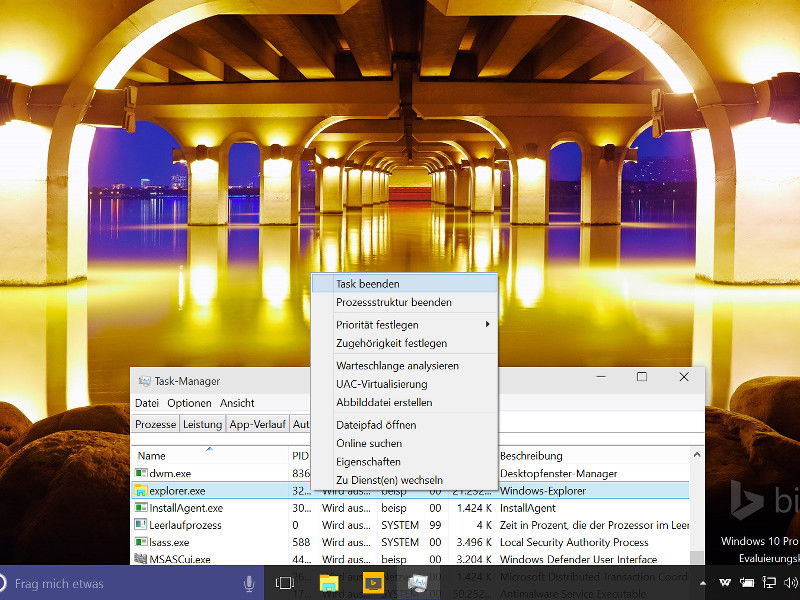Click 'Zugehörigkeit festlegen' entry
800x600 pixels.
click(x=404, y=343)
